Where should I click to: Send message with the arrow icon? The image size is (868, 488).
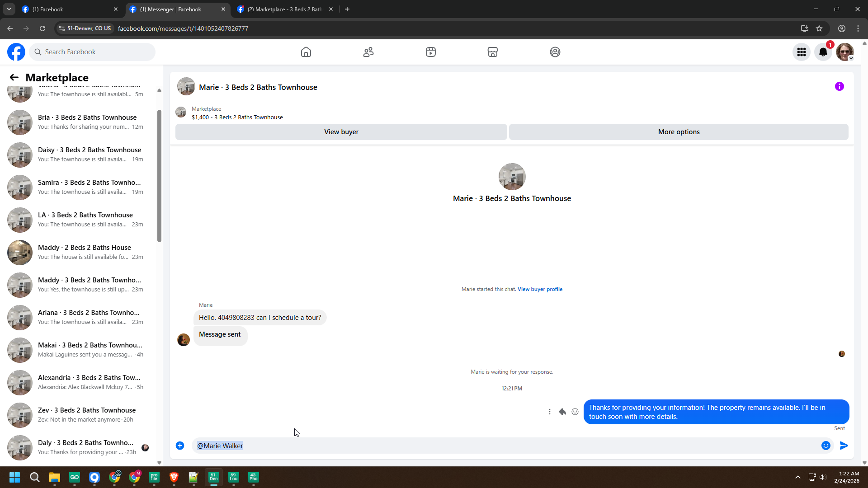pos(844,446)
